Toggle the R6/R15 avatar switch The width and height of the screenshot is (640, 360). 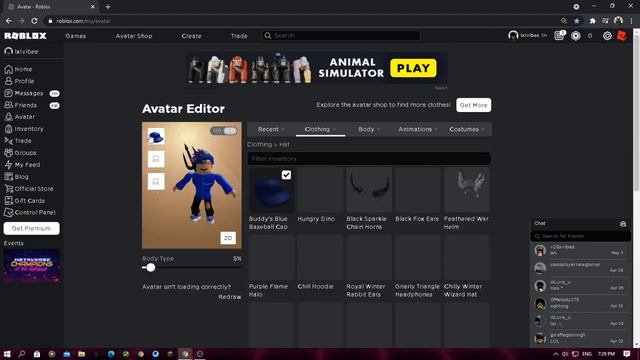coord(224,131)
